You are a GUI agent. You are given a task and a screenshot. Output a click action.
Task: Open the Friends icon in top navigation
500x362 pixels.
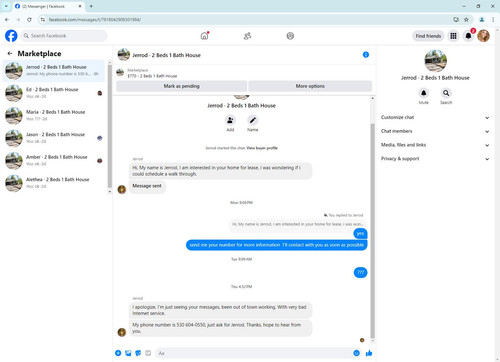[x=247, y=36]
